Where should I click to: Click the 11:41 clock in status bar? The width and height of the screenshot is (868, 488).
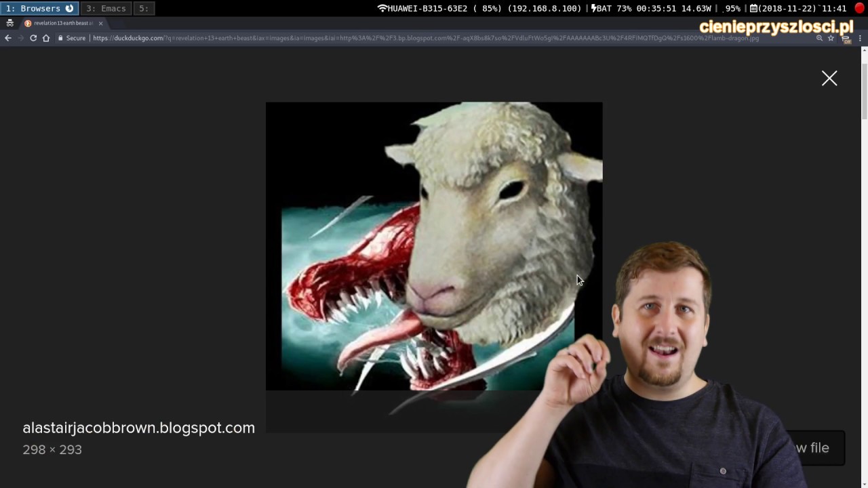pos(834,8)
